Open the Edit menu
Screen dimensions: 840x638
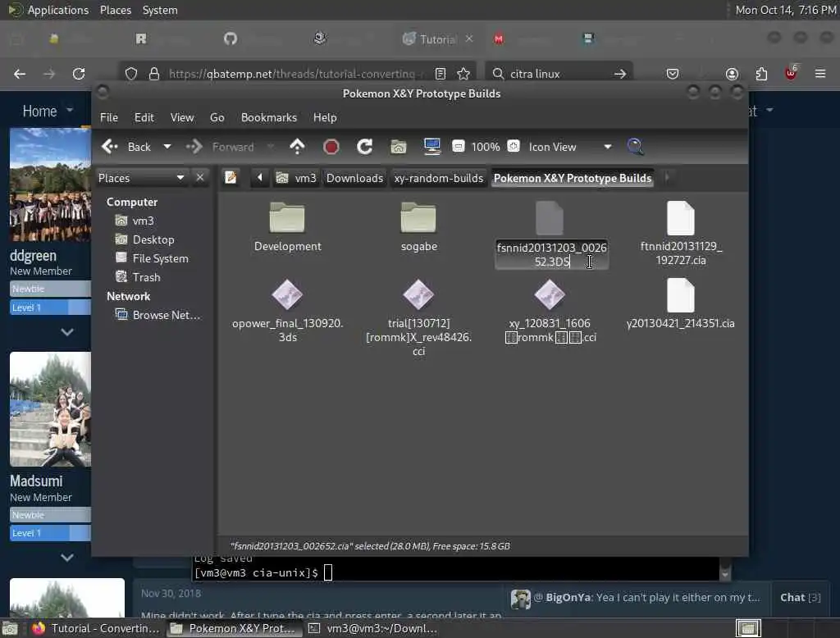click(x=144, y=117)
